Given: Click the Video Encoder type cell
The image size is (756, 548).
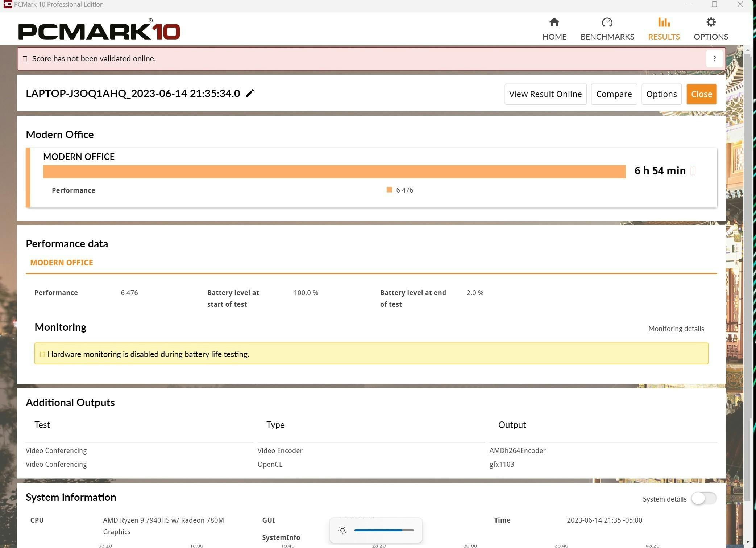Looking at the screenshot, I should 280,450.
